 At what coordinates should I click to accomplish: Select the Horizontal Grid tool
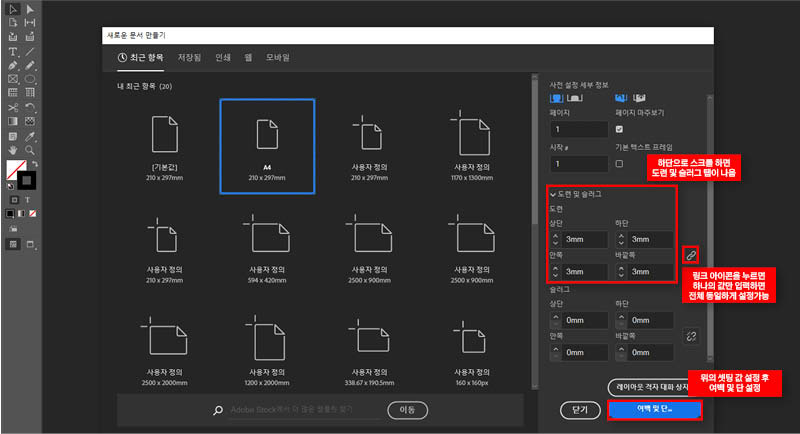pyautogui.click(x=13, y=92)
